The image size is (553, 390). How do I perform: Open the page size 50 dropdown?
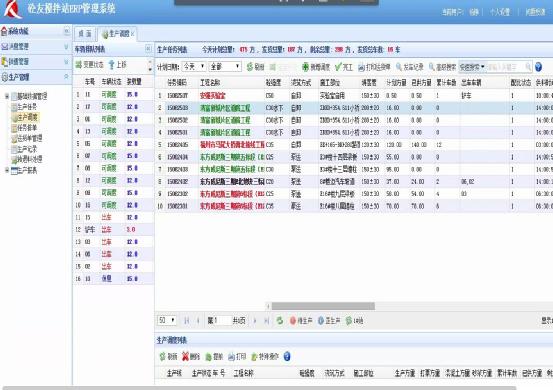167,320
